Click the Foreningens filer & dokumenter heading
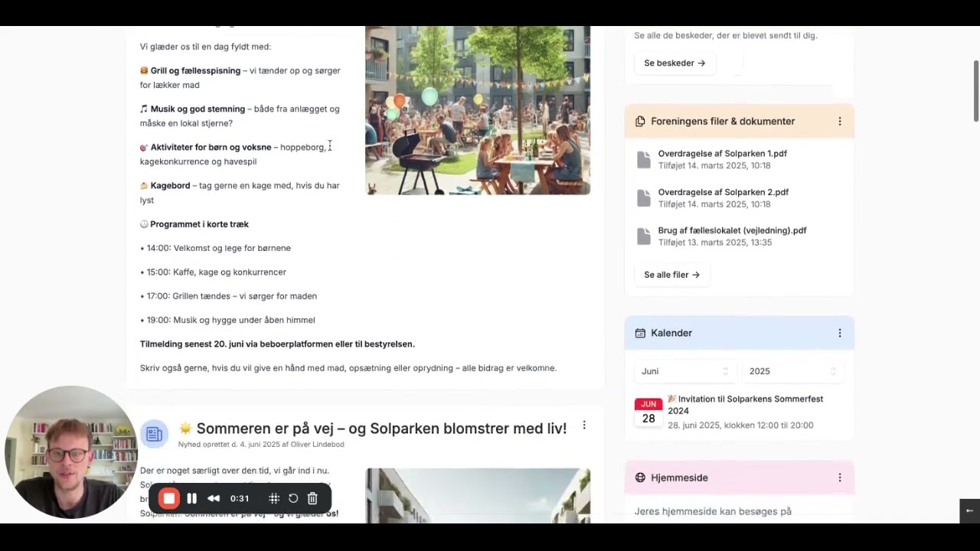The image size is (980, 551). 723,122
